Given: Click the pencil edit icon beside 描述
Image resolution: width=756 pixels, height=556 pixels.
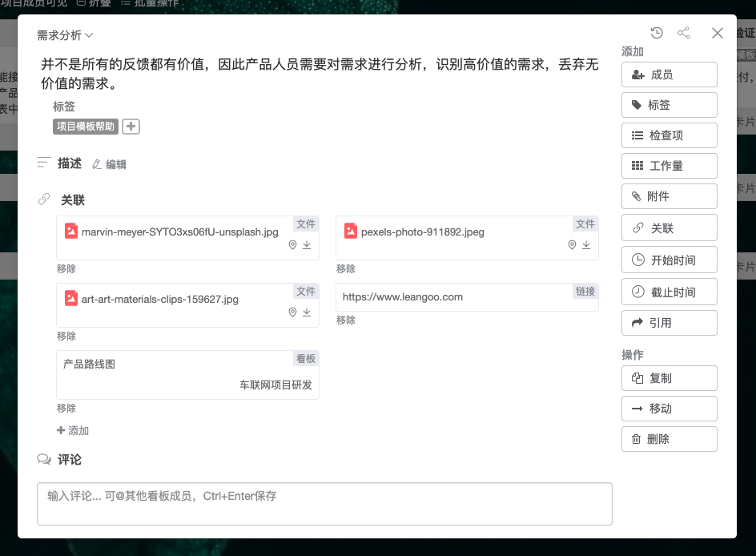Looking at the screenshot, I should point(98,164).
